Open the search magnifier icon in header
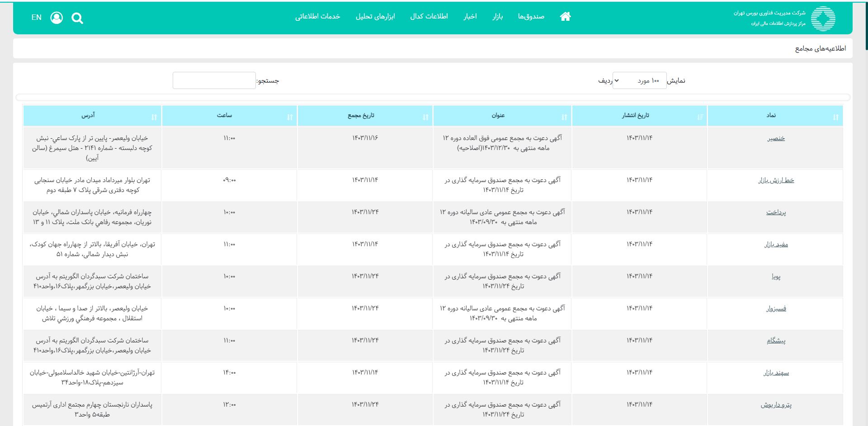 (77, 18)
